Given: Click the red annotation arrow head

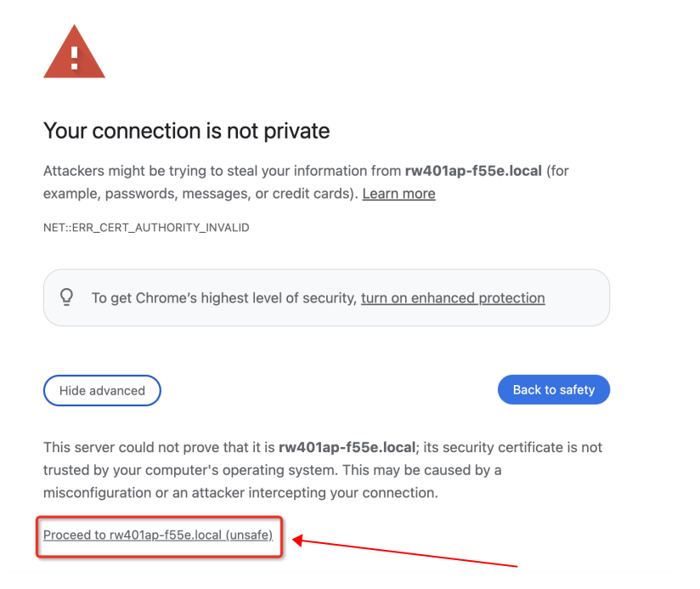Looking at the screenshot, I should tap(298, 540).
